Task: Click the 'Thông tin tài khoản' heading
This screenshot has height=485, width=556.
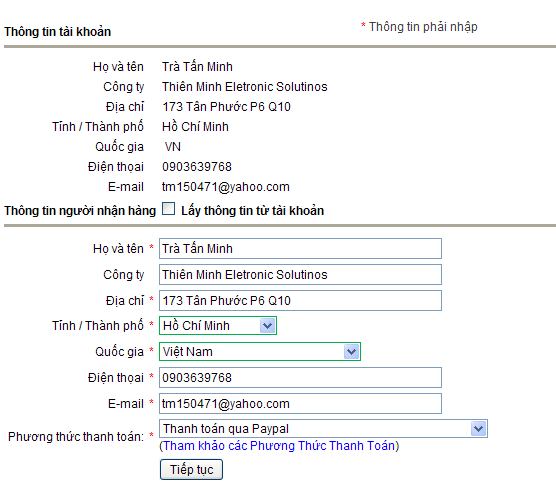Action: 57,32
